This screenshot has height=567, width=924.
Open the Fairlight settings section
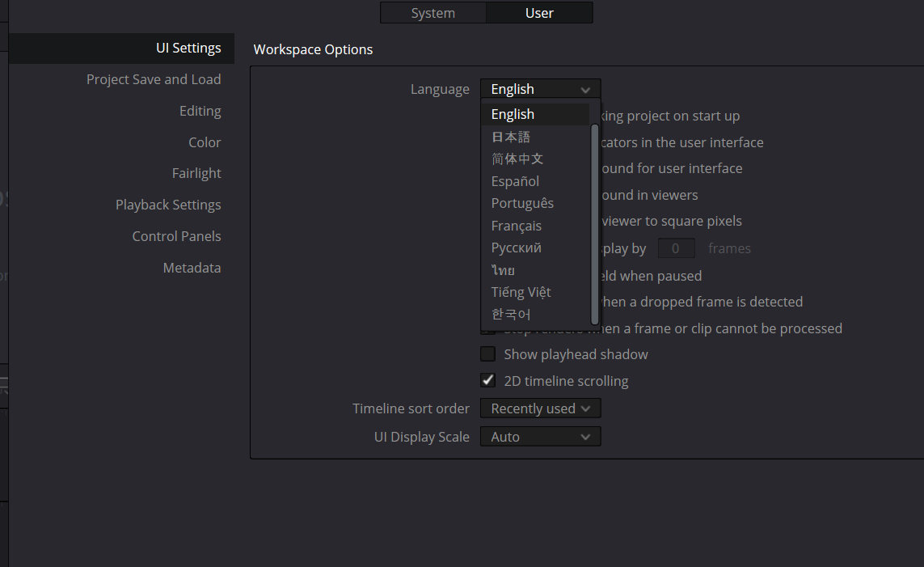coord(196,173)
